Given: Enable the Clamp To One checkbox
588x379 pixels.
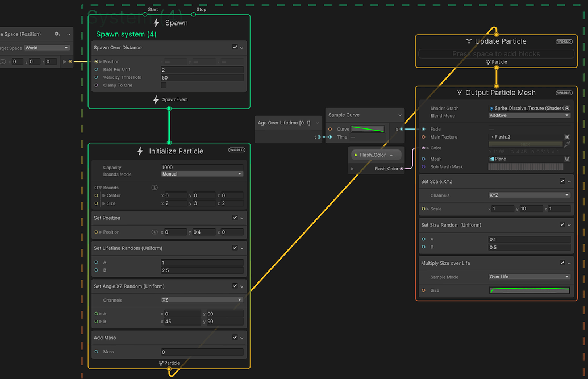Looking at the screenshot, I should click(x=164, y=84).
